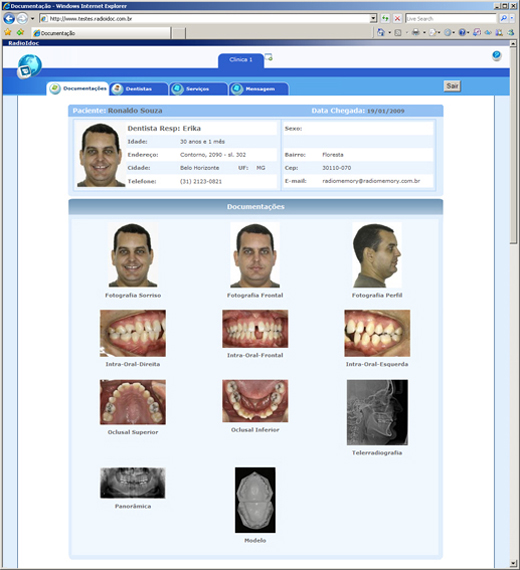Click the telephone number (31) 2123-0821
The width and height of the screenshot is (520, 570).
[x=201, y=181]
